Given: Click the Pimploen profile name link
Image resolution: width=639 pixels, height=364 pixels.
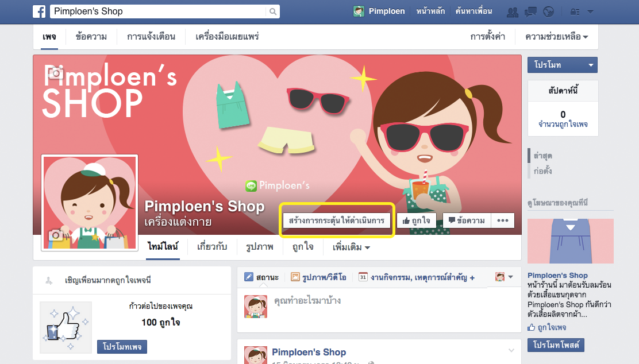Looking at the screenshot, I should pyautogui.click(x=387, y=11).
